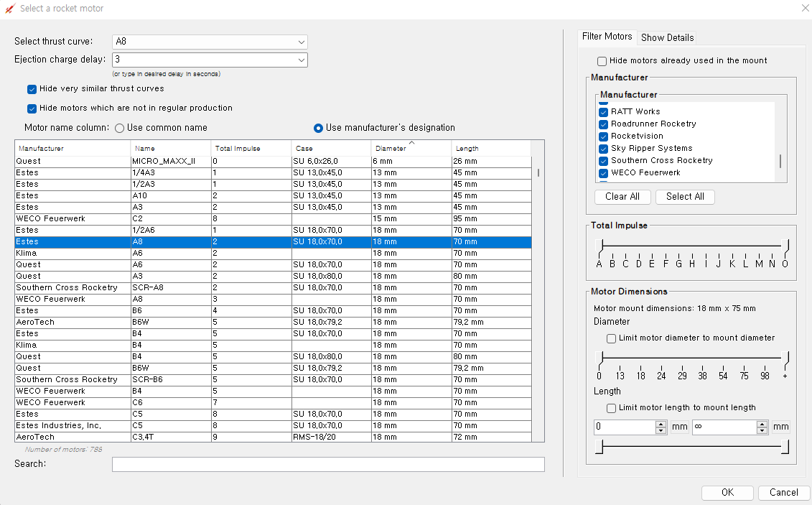Switch to the Show Details tab
The height and width of the screenshot is (505, 812).
click(667, 37)
